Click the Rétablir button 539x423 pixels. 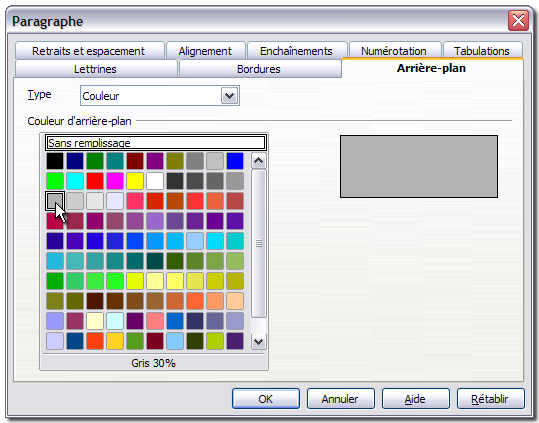click(x=490, y=399)
